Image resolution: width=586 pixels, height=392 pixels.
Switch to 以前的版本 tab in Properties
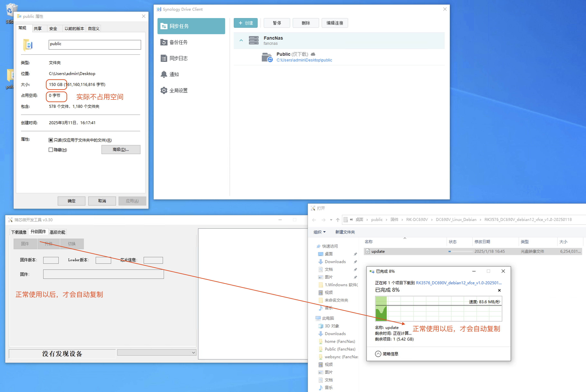click(x=74, y=28)
